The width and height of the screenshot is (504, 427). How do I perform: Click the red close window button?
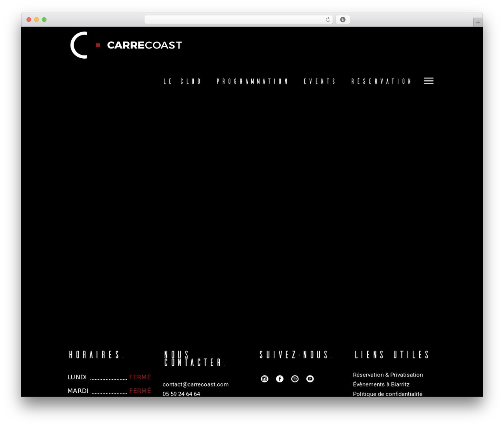pyautogui.click(x=29, y=20)
